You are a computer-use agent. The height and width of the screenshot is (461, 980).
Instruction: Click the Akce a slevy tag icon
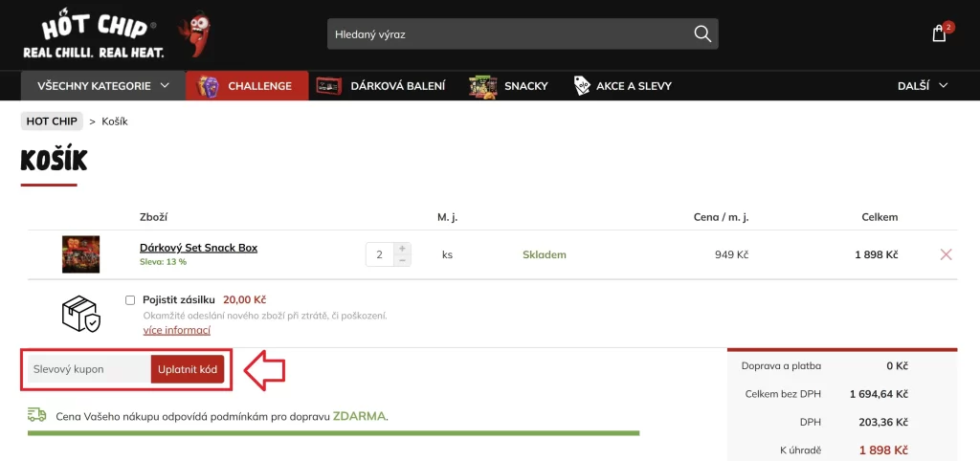coord(582,86)
